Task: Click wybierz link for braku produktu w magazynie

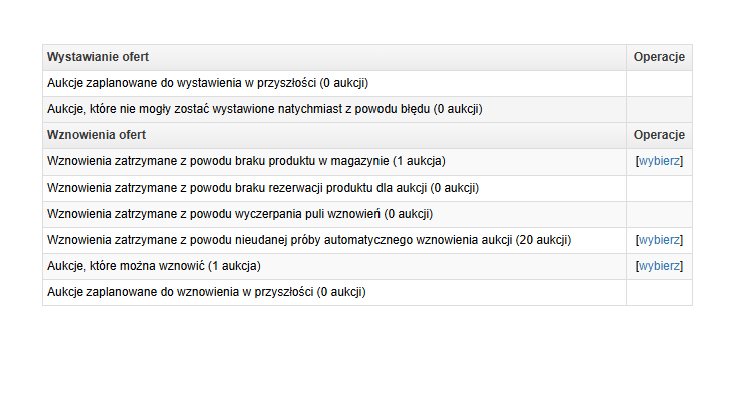Action: coord(659,161)
